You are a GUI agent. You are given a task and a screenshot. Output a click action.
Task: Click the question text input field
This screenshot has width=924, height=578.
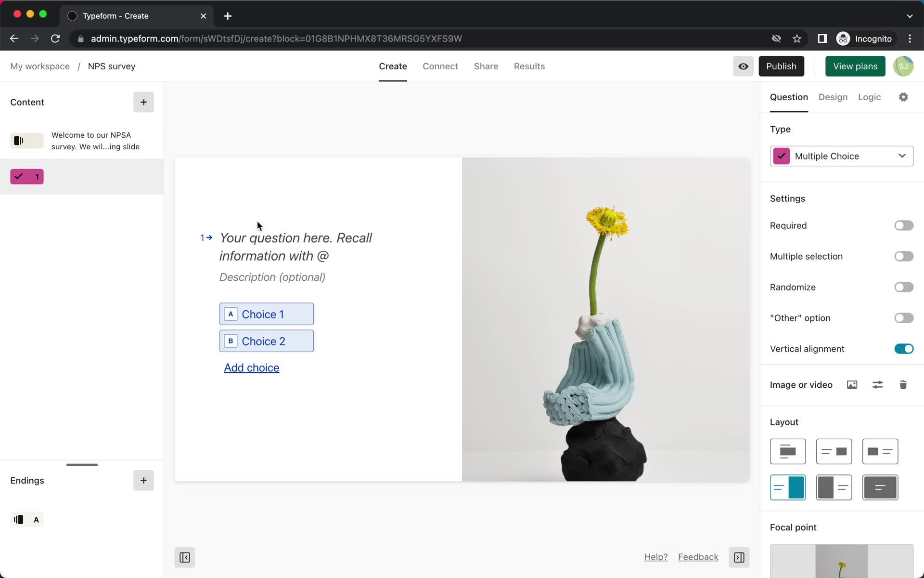pyautogui.click(x=295, y=247)
